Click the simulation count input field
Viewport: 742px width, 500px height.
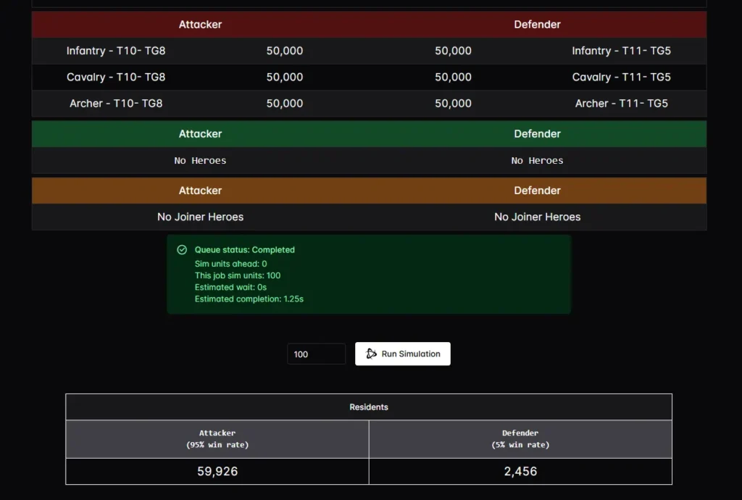[315, 354]
